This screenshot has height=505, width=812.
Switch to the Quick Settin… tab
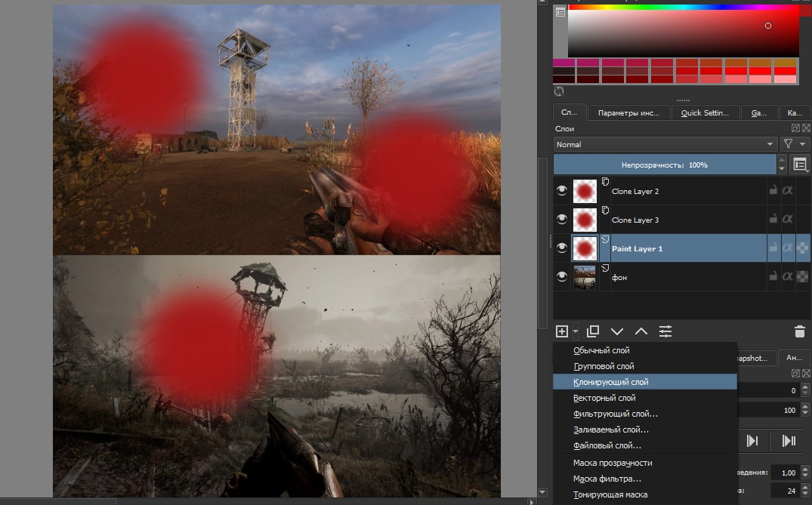click(x=704, y=112)
